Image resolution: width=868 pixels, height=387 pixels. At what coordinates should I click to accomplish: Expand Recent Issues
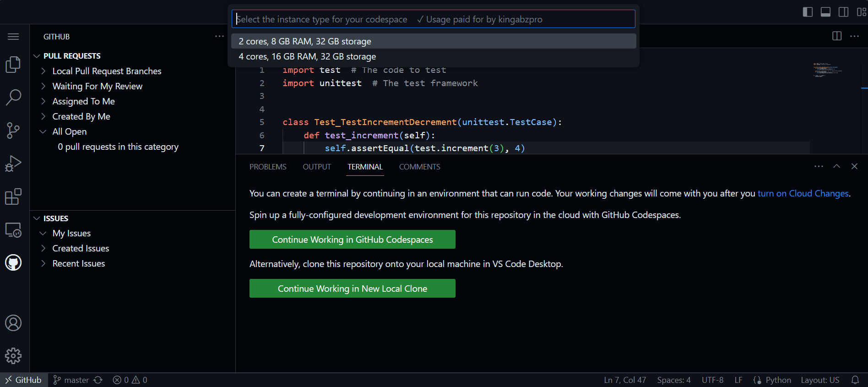[x=133, y=263]
